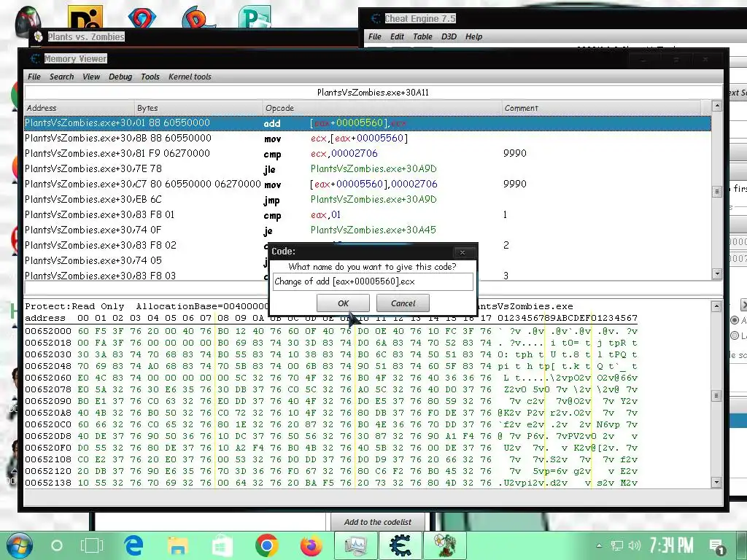Image resolution: width=747 pixels, height=560 pixels.
Task: Close the Code dialog with X
Action: click(462, 252)
